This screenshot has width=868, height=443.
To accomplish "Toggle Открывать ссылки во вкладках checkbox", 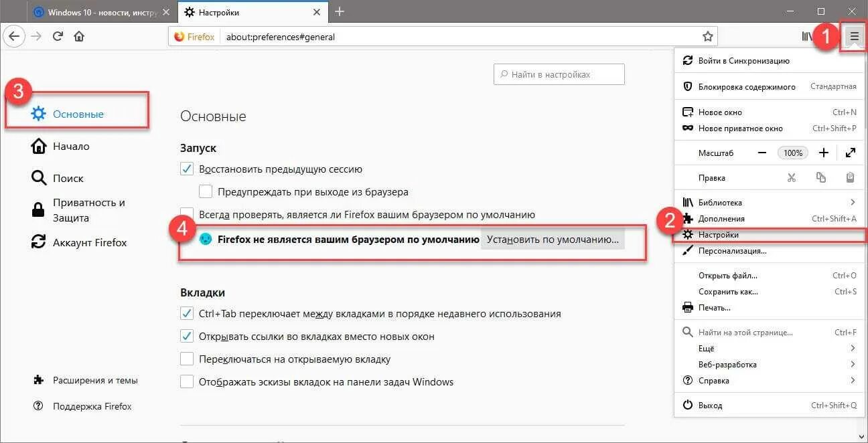I will click(x=187, y=336).
